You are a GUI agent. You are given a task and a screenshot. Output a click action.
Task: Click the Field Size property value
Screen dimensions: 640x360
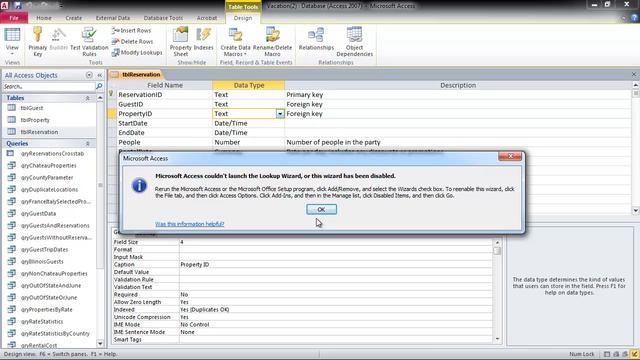tap(336, 242)
